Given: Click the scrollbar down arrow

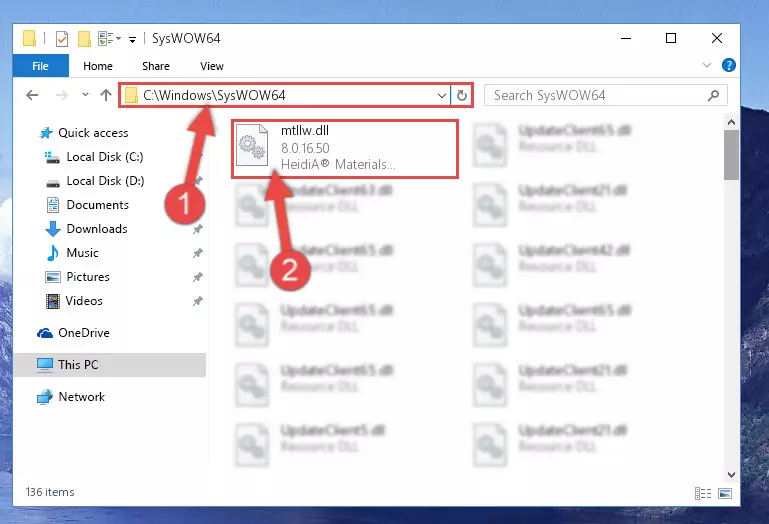Looking at the screenshot, I should pos(731,475).
